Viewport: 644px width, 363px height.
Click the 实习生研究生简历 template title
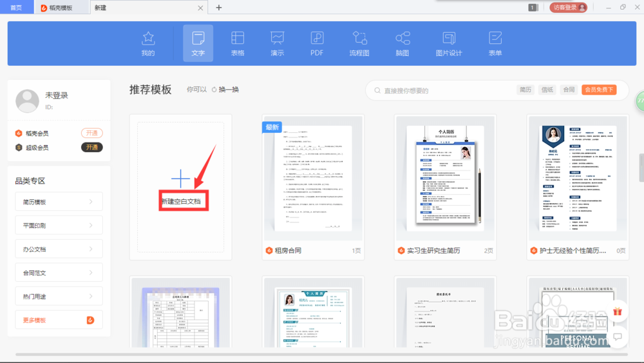coord(433,250)
